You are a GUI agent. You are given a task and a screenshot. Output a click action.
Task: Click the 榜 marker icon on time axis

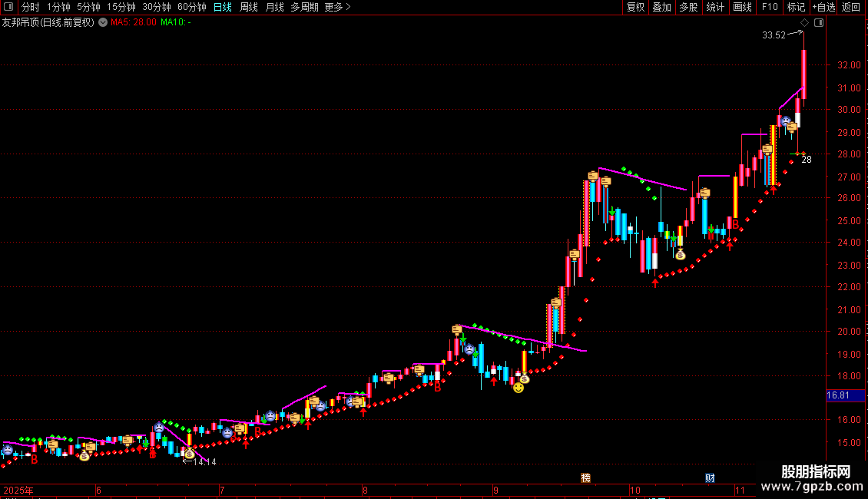[585, 478]
